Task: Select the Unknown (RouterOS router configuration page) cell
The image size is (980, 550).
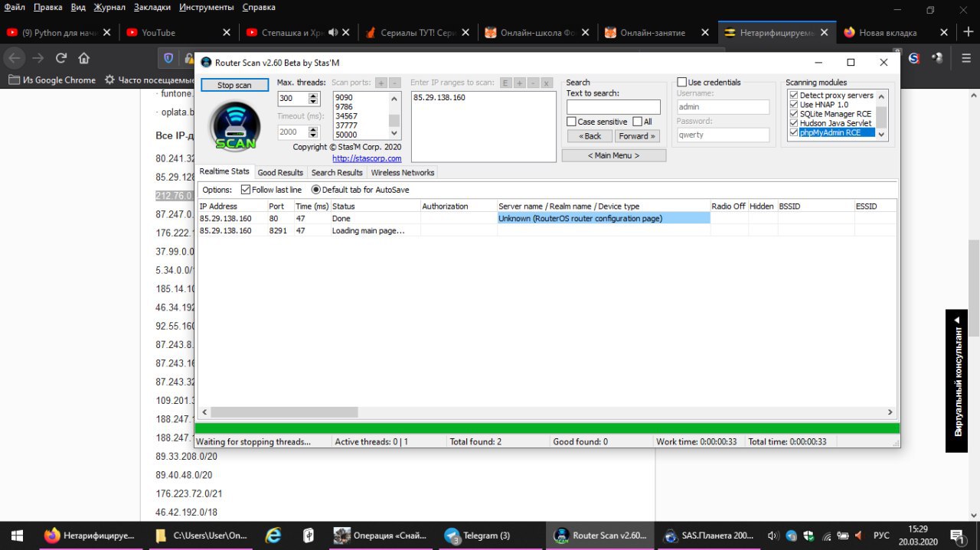Action: [603, 218]
